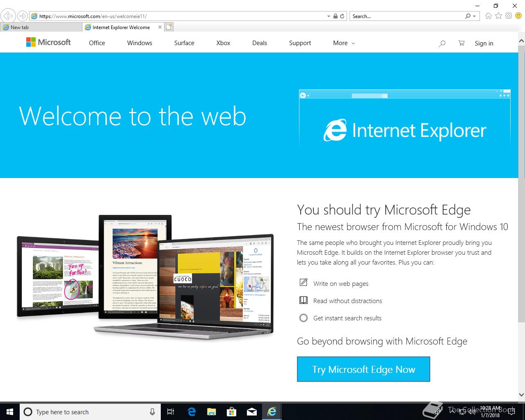Expand the address bar autocomplete dropdown

coord(329,16)
